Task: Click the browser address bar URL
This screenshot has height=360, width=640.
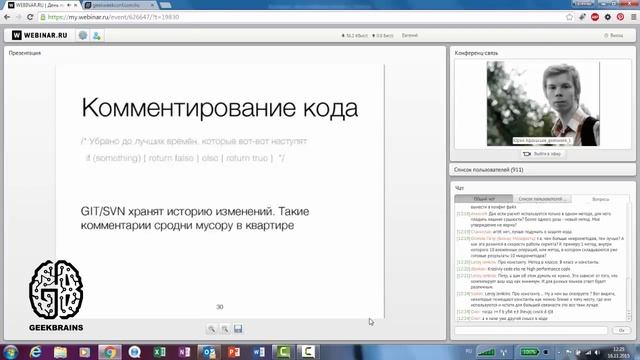Action: [113, 17]
